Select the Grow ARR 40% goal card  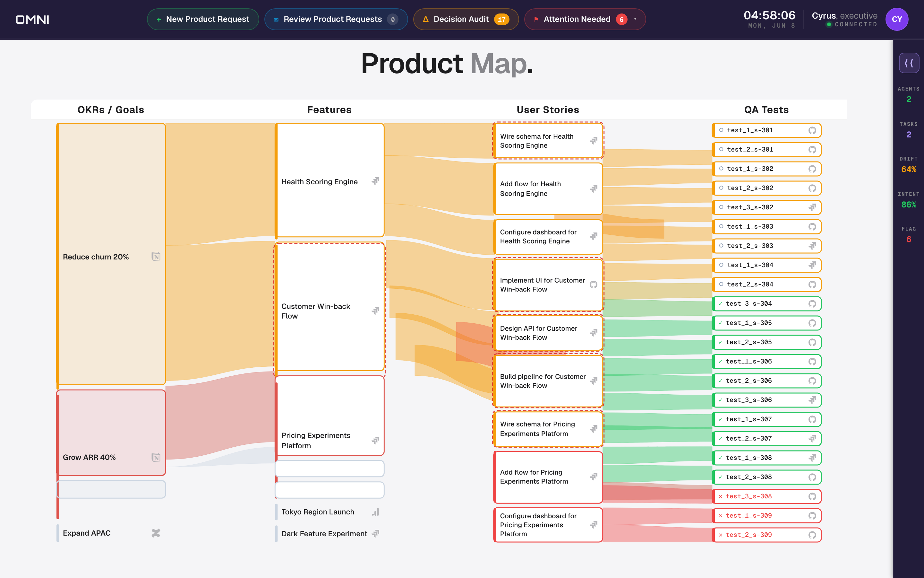tap(111, 433)
